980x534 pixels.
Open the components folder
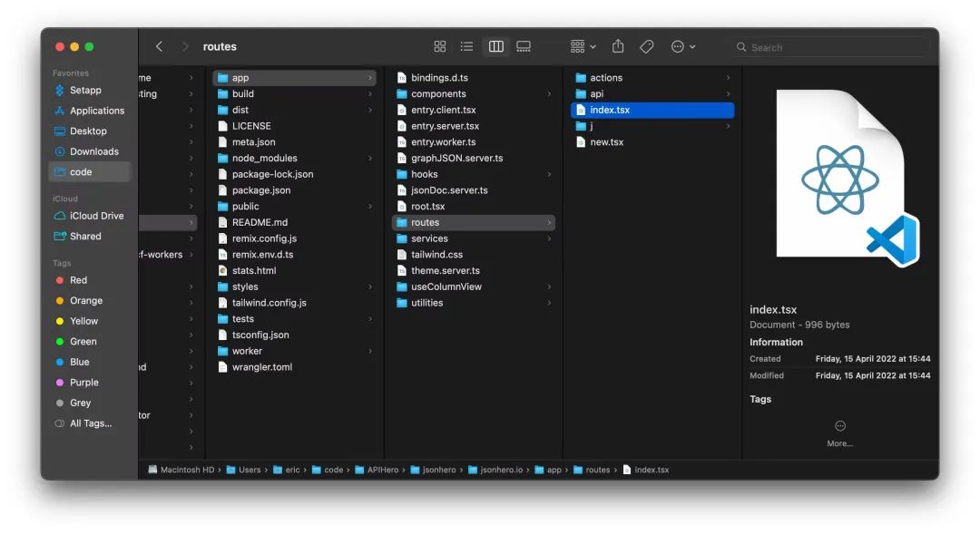(438, 94)
